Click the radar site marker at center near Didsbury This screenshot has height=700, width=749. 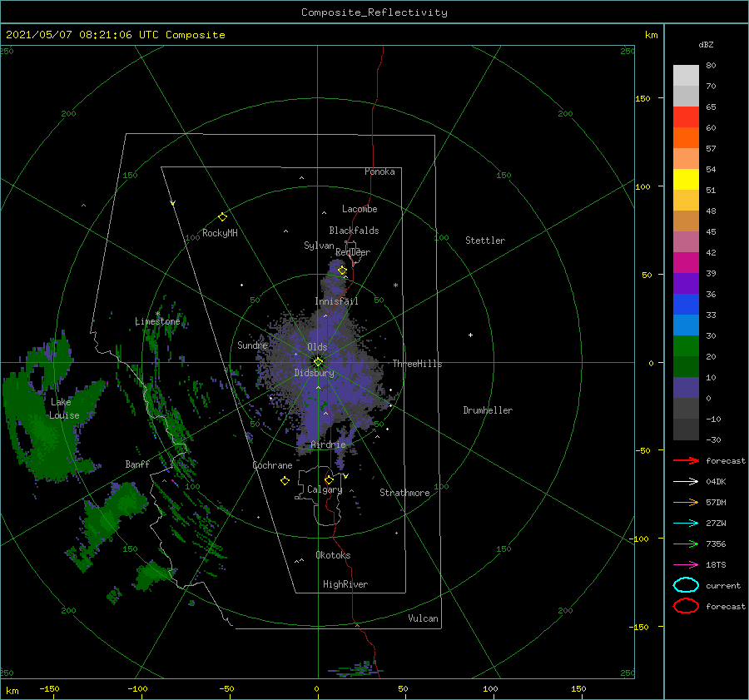click(318, 362)
